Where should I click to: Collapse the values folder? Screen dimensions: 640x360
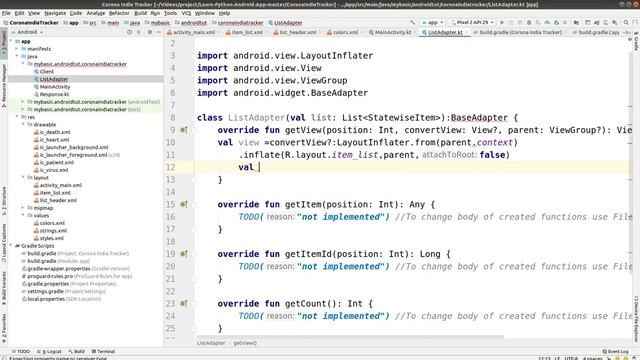23,216
